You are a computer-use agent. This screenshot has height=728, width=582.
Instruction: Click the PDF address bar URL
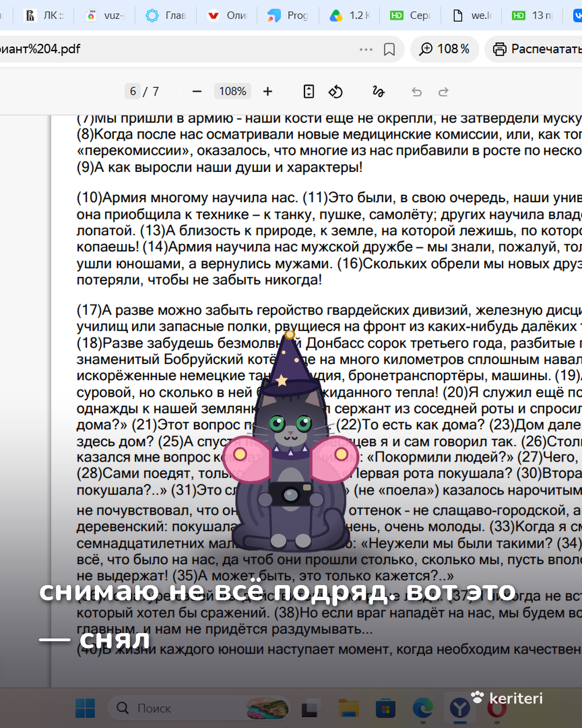[40, 49]
